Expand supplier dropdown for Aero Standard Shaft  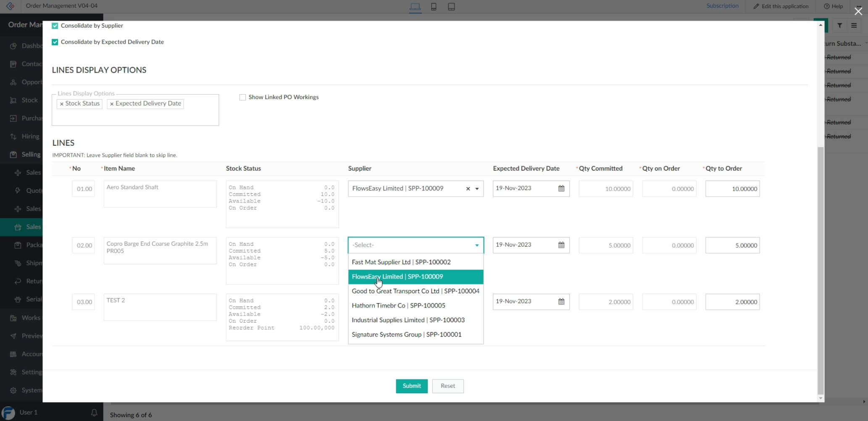click(x=477, y=189)
